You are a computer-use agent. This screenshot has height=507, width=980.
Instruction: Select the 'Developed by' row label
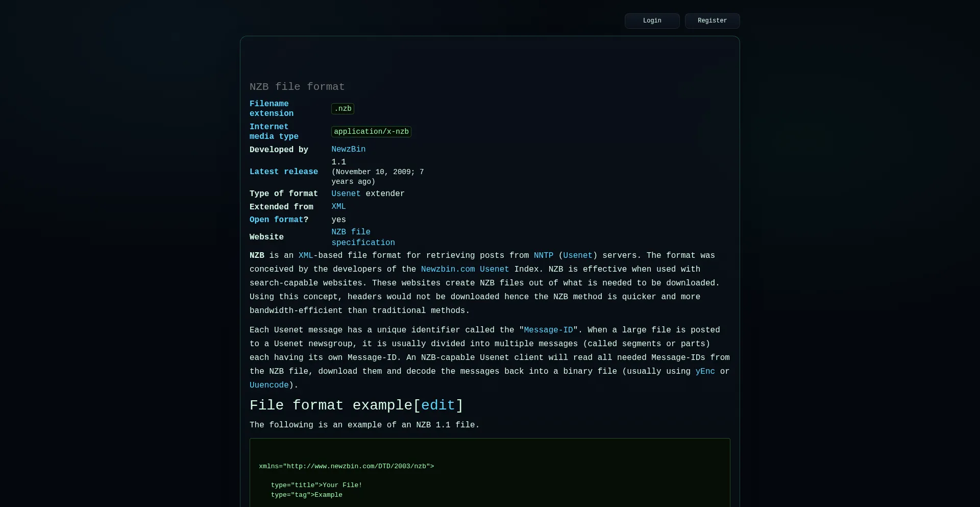point(279,150)
